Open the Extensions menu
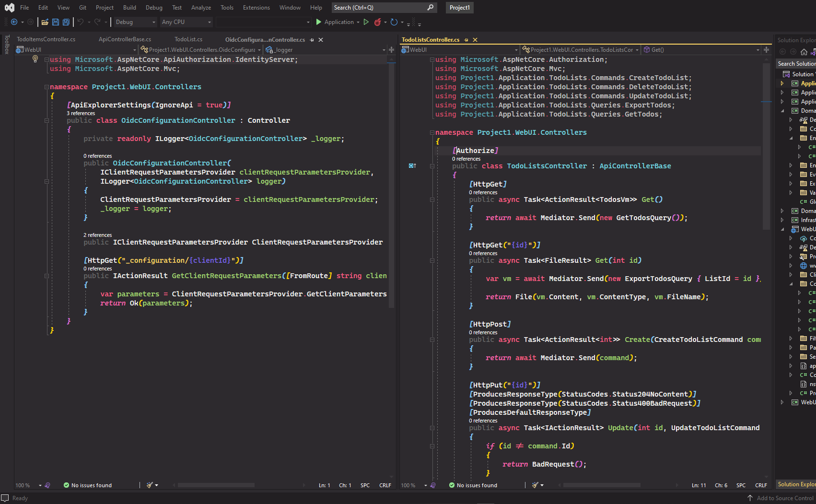 pos(256,8)
